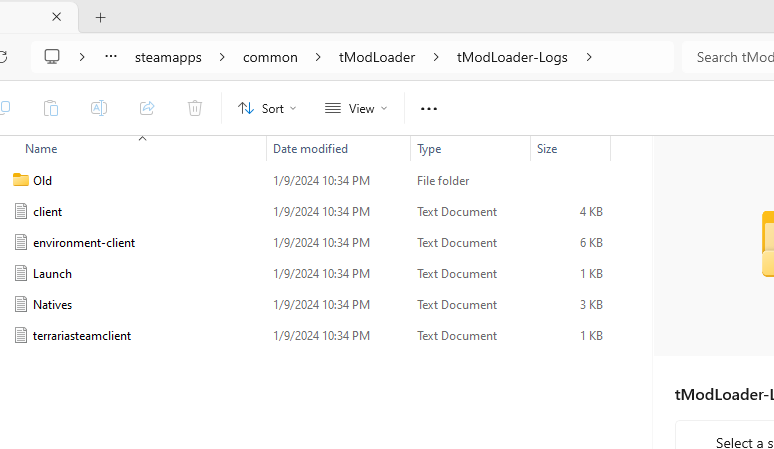Select the Launch file name

click(x=52, y=274)
